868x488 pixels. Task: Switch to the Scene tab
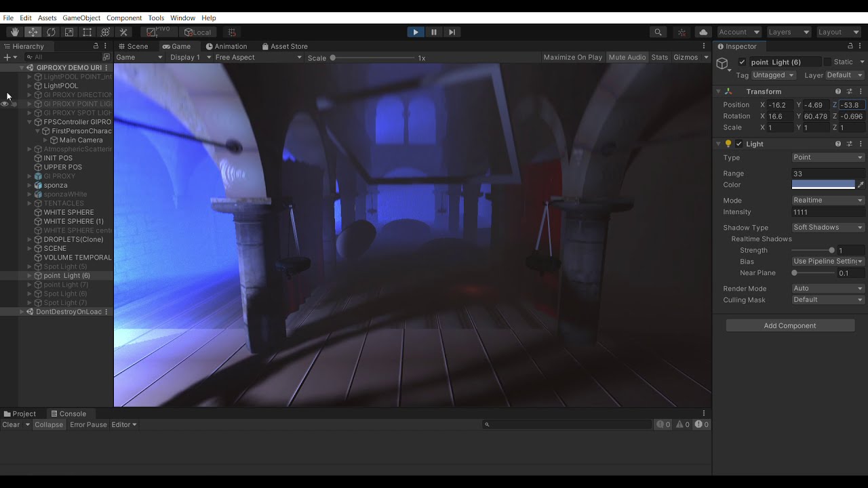[133, 46]
